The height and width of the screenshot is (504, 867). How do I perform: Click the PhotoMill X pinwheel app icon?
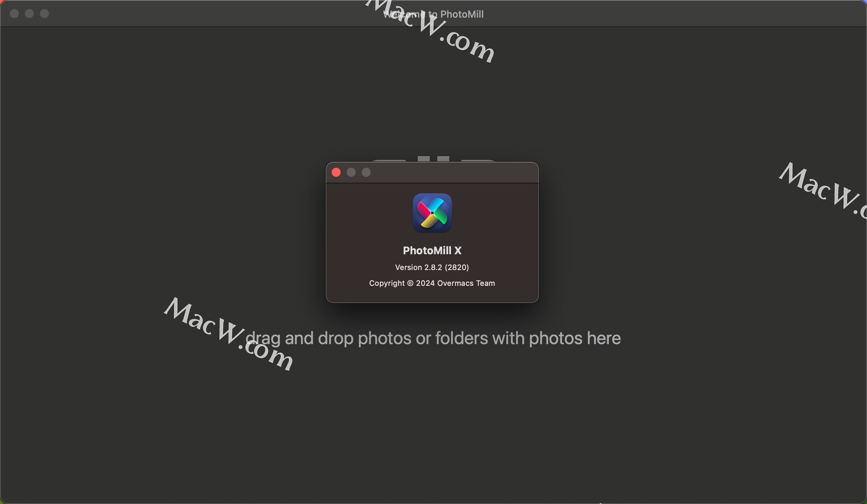pos(432,213)
